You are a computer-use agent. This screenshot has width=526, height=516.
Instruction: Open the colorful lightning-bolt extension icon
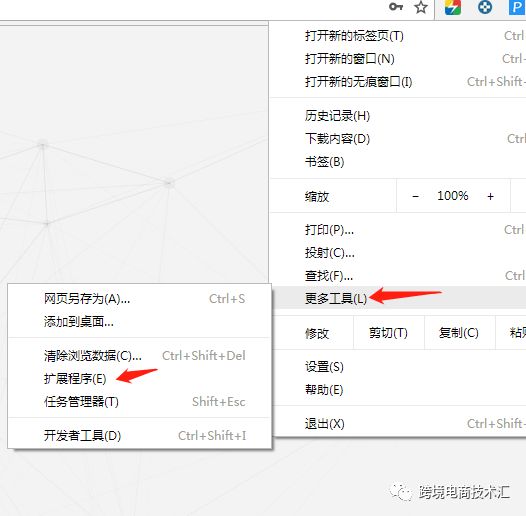point(453,7)
